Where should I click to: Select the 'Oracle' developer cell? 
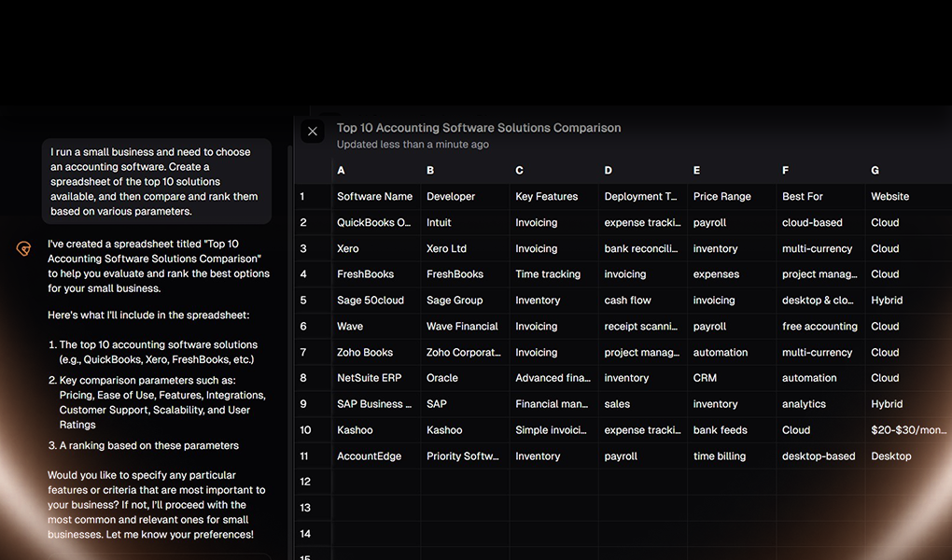coord(465,378)
